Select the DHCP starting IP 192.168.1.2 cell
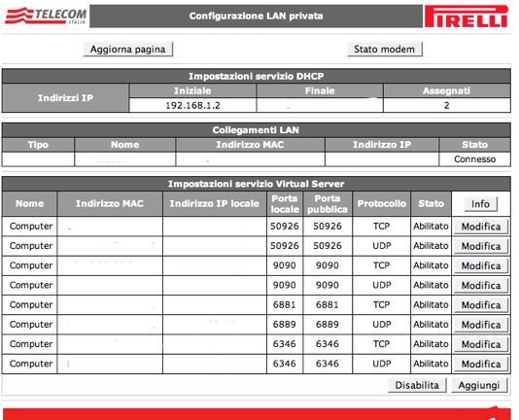This screenshot has width=519, height=420. [x=192, y=105]
